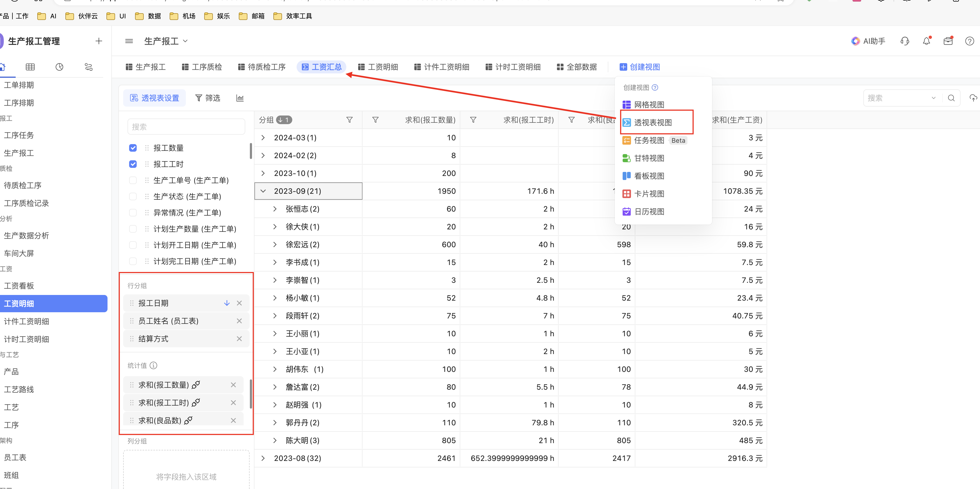
Task: Open the help question mark icon
Action: point(970,41)
